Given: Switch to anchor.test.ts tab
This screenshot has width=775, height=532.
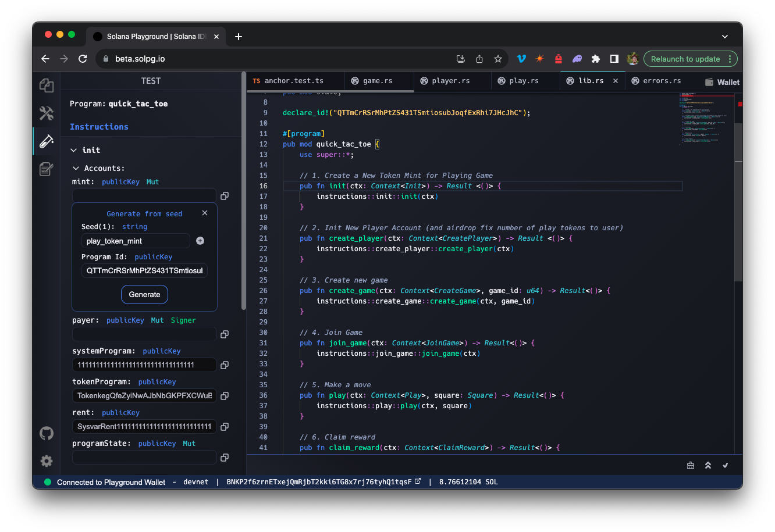Looking at the screenshot, I should click(x=295, y=81).
